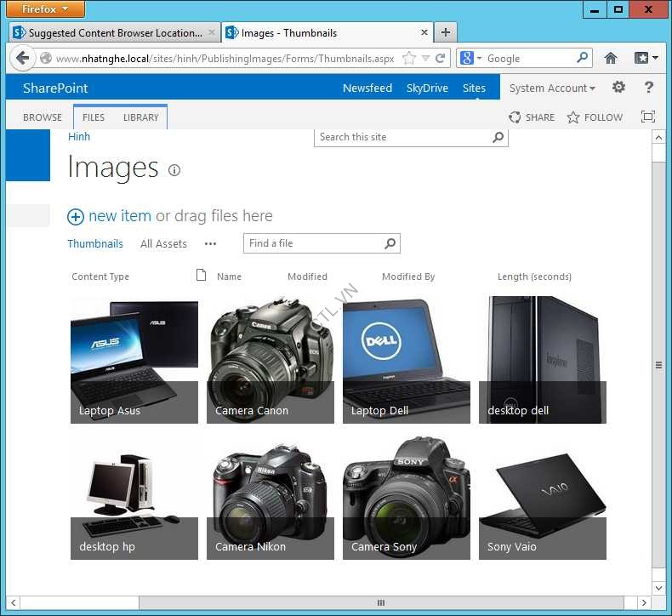Click the browser back arrow
Viewport: 672px width, 616px height.
tap(23, 59)
